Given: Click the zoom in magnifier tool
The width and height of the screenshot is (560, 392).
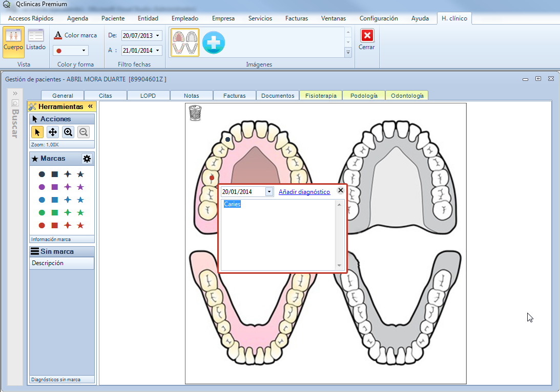Looking at the screenshot, I should (x=68, y=133).
